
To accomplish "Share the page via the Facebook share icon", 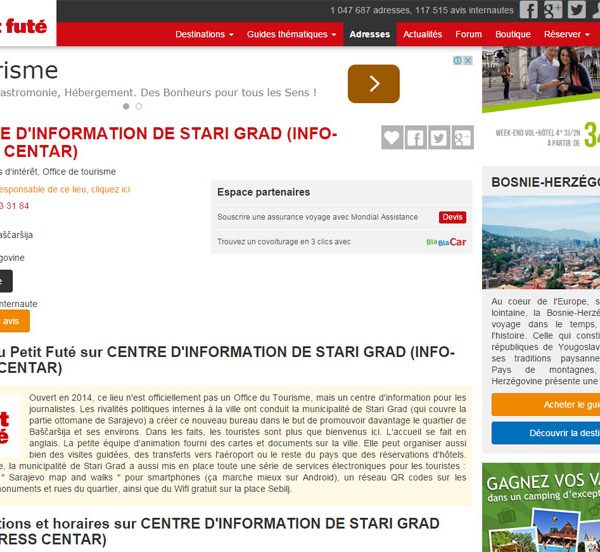I will pyautogui.click(x=416, y=137).
